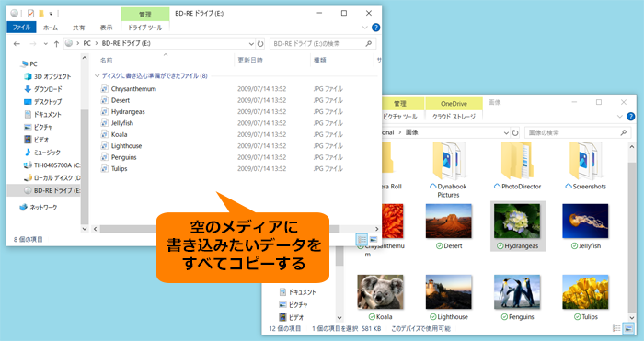Open ドキュメント in BD-RE window sidebar
Image resolution: width=644 pixels, height=341 pixels.
tap(42, 115)
